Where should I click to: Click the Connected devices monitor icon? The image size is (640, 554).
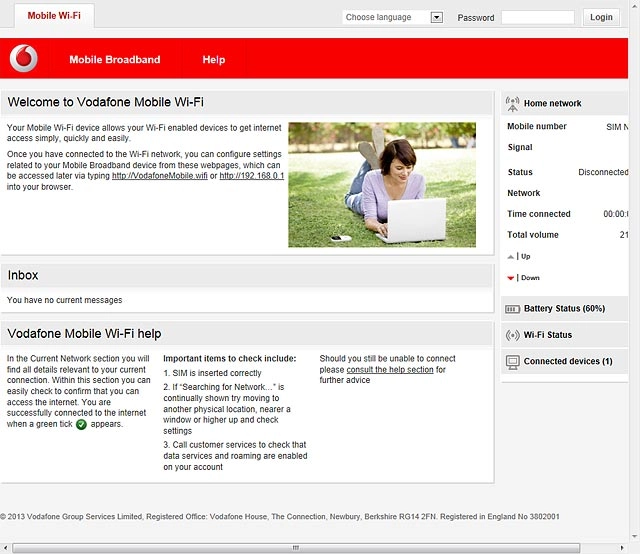coord(512,362)
